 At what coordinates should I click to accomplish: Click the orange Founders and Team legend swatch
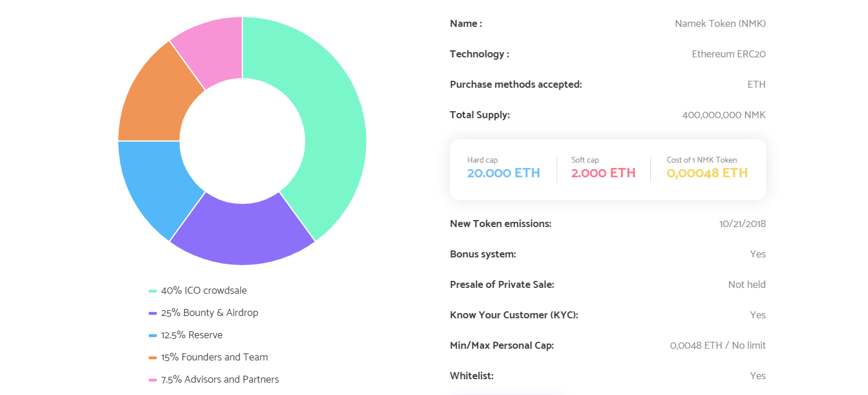coord(153,358)
